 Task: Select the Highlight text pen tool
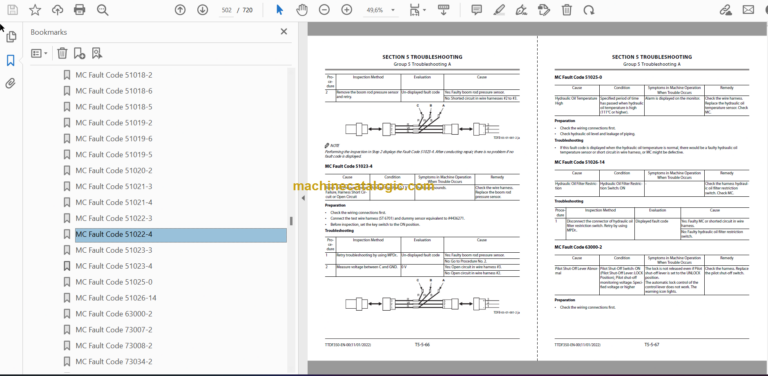(499, 10)
